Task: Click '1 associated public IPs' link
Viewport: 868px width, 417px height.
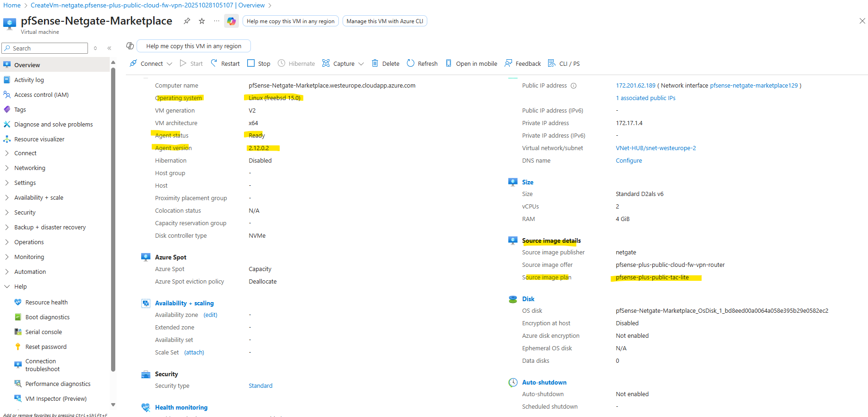Action: click(x=645, y=98)
